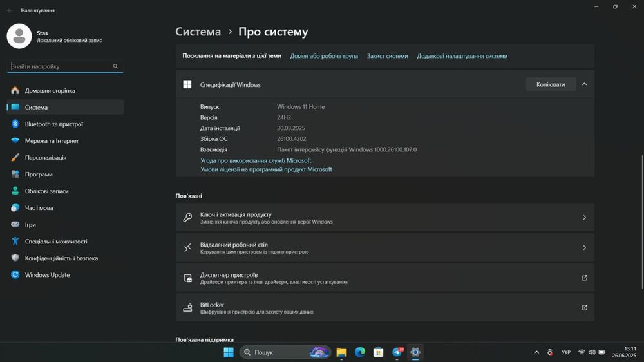The height and width of the screenshot is (362, 644).
Task: Click the volume speaker icon in tray
Action: [x=592, y=352]
